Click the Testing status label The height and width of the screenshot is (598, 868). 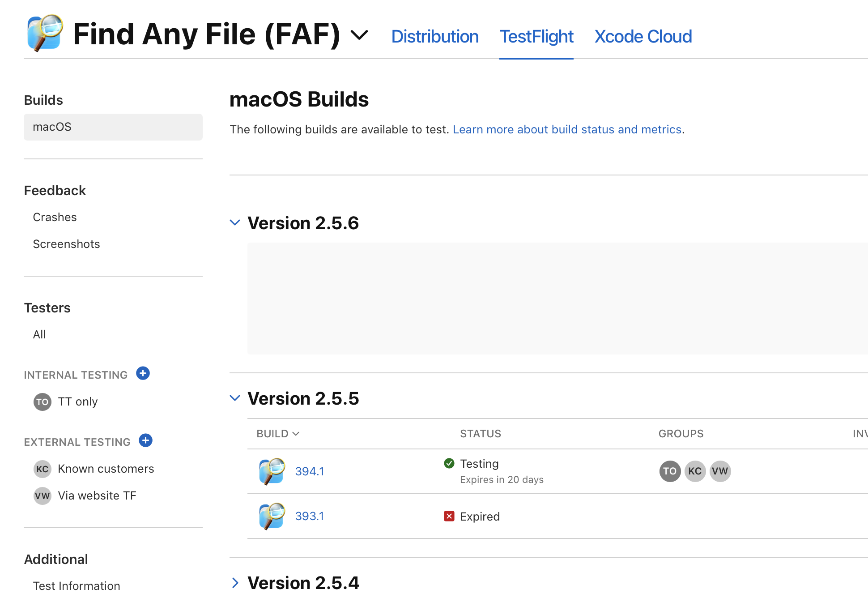(479, 464)
